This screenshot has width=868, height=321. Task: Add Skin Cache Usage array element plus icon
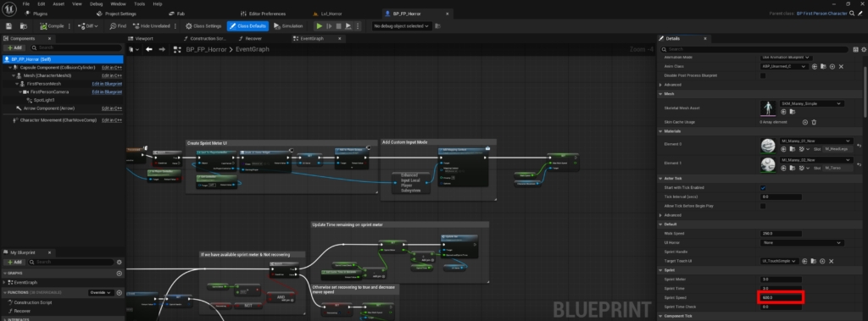click(x=805, y=122)
